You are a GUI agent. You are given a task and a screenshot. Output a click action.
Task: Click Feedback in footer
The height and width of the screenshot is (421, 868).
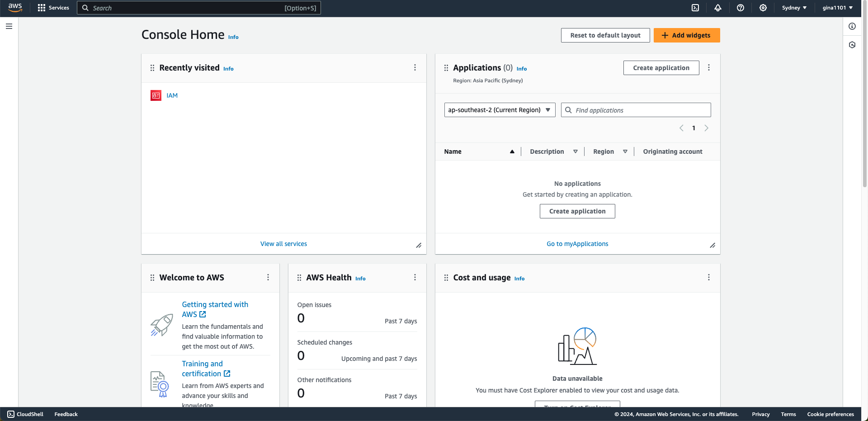tap(66, 414)
